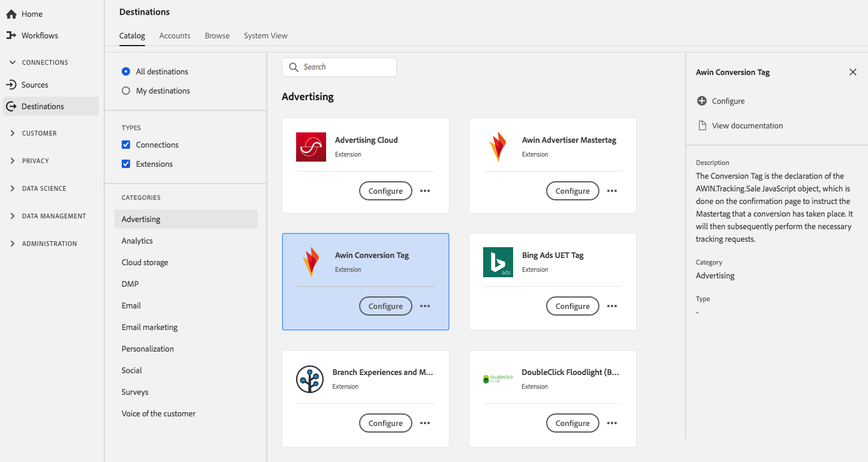This screenshot has height=462, width=868.
Task: Open more options for Branch Experiences
Action: click(425, 423)
